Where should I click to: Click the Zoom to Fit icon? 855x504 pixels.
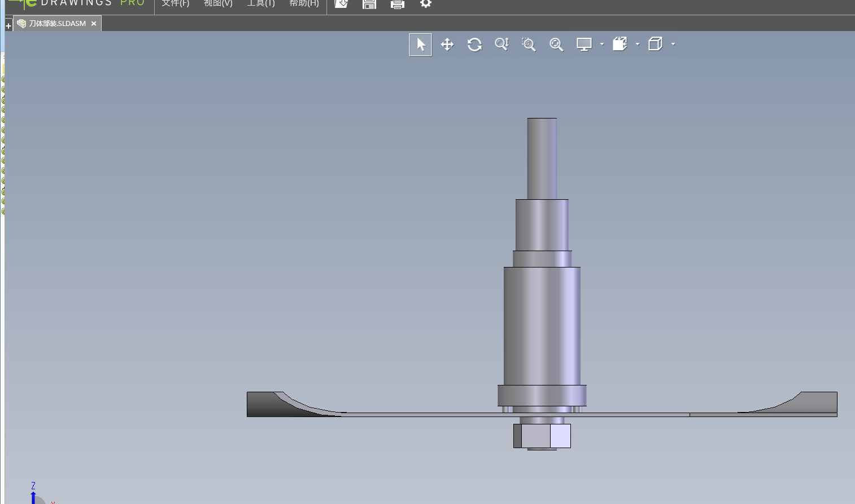click(556, 45)
